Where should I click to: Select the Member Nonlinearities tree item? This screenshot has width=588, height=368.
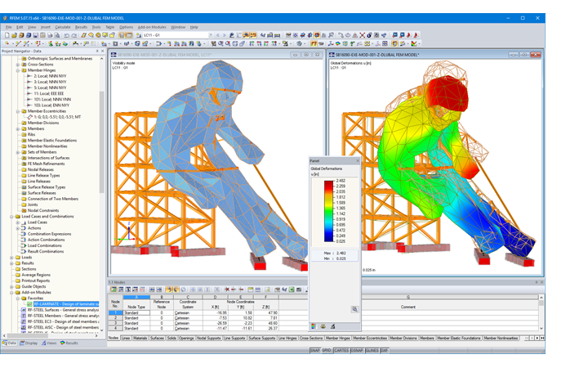click(47, 146)
